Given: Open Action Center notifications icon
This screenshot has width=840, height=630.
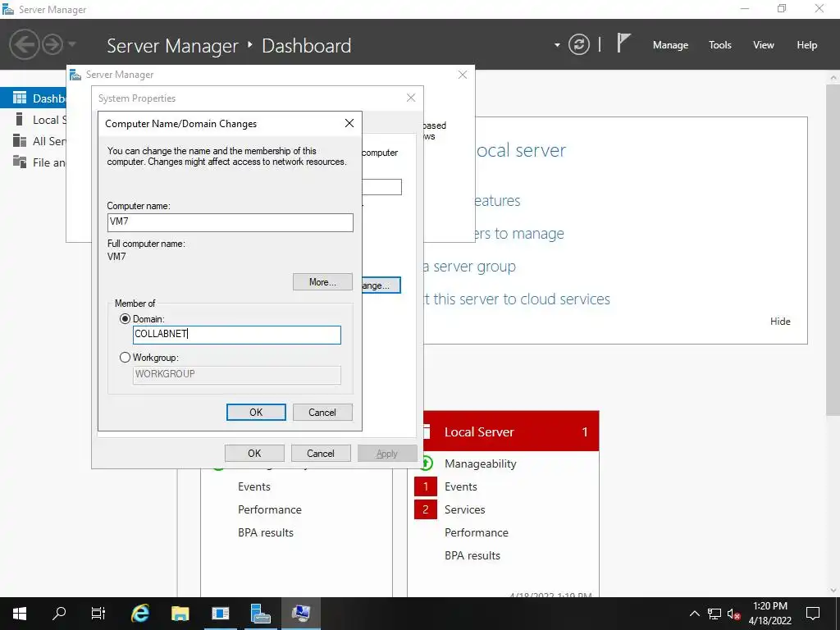Looking at the screenshot, I should point(813,614).
